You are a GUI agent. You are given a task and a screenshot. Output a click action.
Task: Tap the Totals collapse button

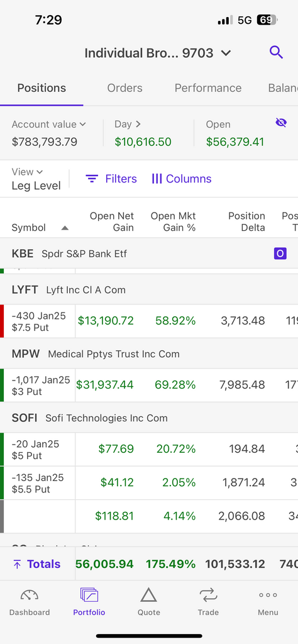(x=36, y=564)
